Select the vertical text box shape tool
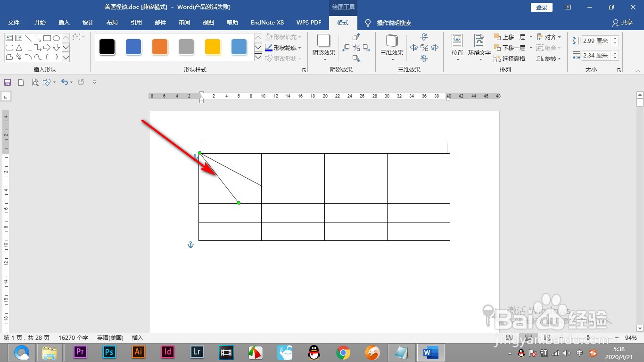The height and width of the screenshot is (362, 644). click(18, 38)
